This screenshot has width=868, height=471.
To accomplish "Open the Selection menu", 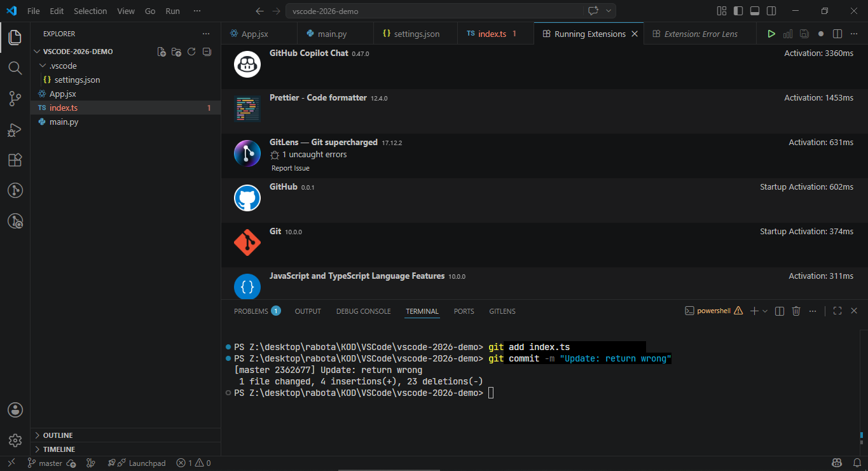I will tap(90, 11).
